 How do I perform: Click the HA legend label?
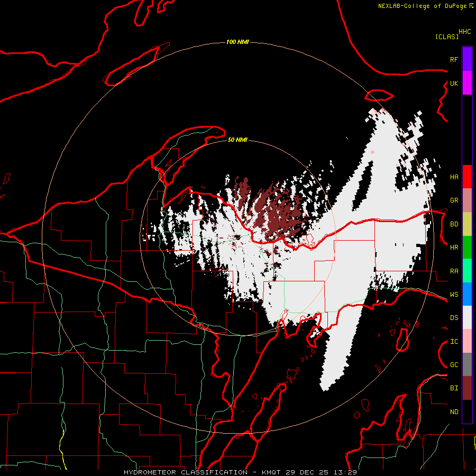pyautogui.click(x=454, y=177)
